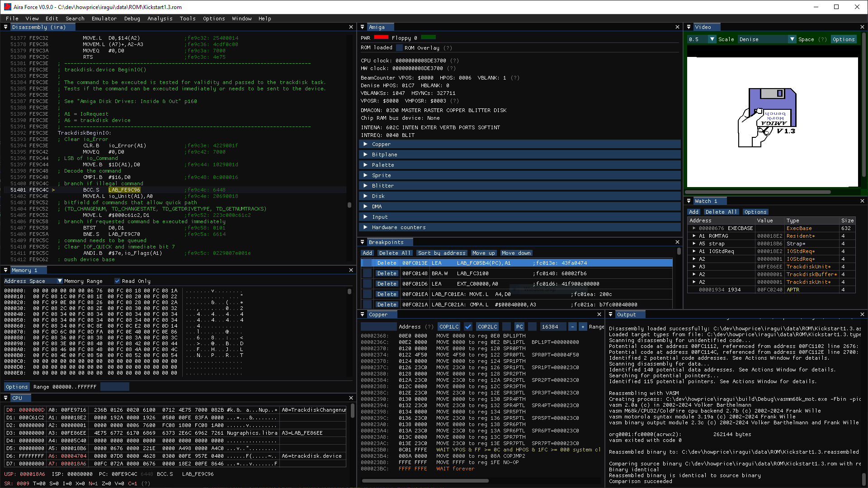Open the Emulator menu
868x488 pixels.
click(104, 19)
